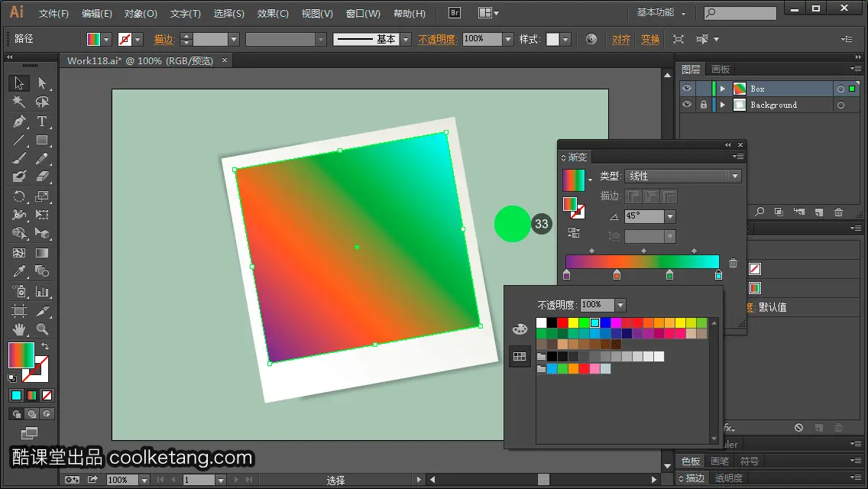
Task: Select the Column Graph tool
Action: pyautogui.click(x=42, y=291)
